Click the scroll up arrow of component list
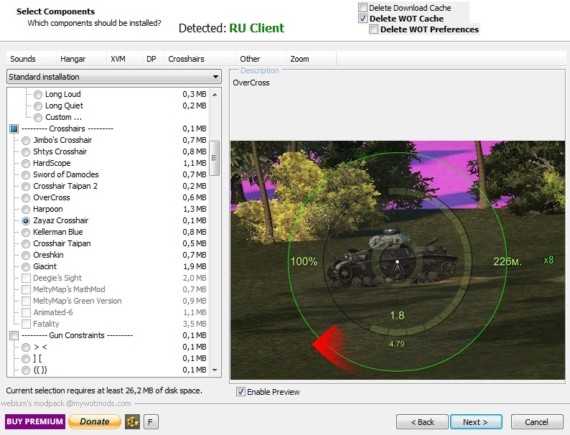Viewport: 570px width, 435px height. (214, 94)
